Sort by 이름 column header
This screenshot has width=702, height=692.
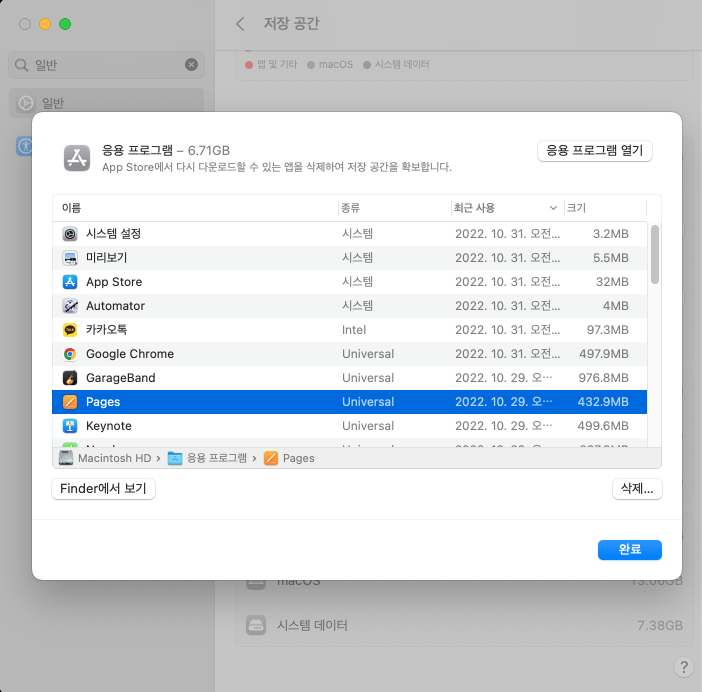click(72, 208)
